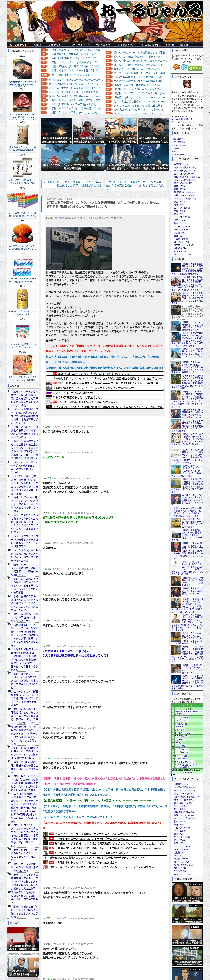
Task: Open popular thumbnail with 180コメント badge
Action: coord(187,956)
